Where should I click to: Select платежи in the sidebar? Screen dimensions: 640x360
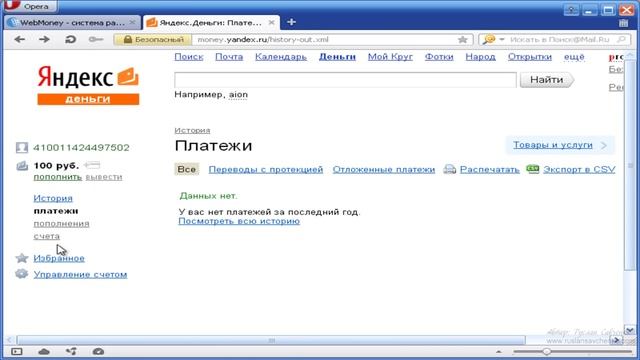[56, 211]
